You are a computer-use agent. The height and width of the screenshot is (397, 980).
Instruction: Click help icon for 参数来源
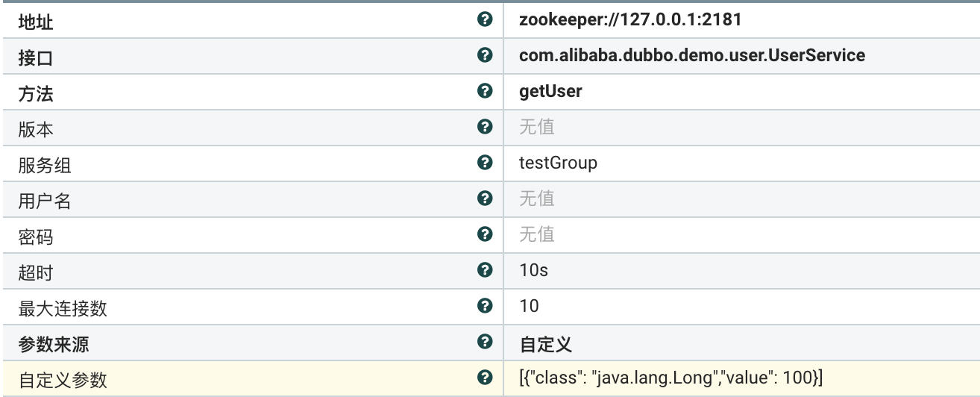tap(486, 342)
